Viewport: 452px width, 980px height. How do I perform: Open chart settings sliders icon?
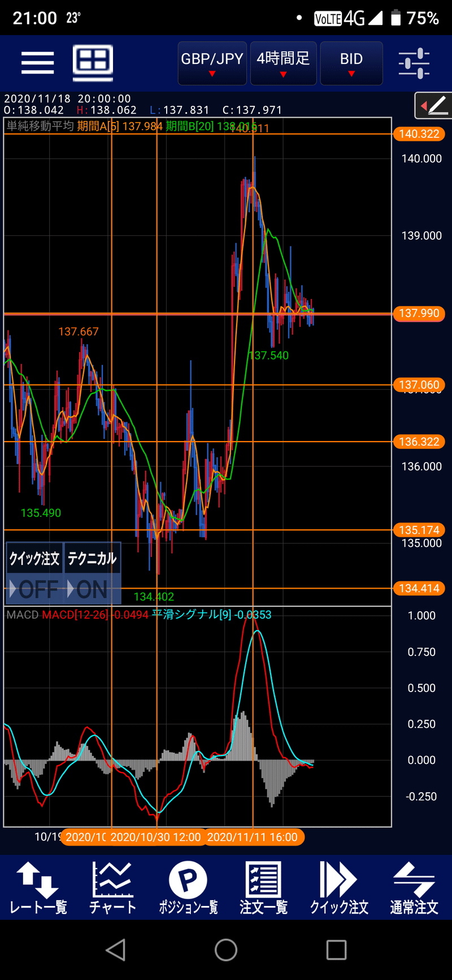(x=414, y=63)
